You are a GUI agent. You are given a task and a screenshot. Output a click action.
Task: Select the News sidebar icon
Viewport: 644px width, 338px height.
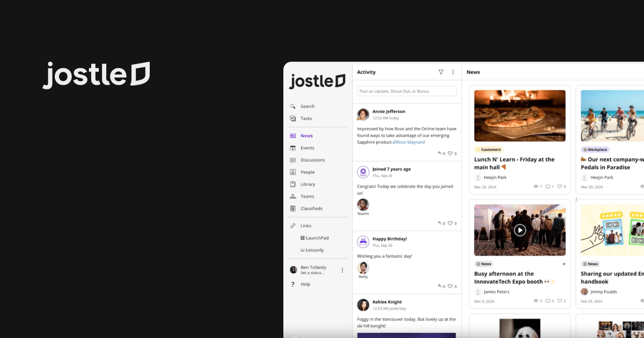pos(293,136)
